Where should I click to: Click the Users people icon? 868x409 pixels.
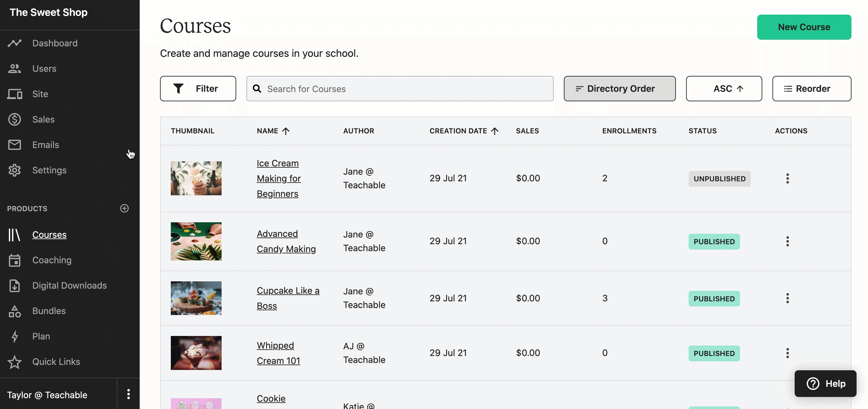click(15, 68)
